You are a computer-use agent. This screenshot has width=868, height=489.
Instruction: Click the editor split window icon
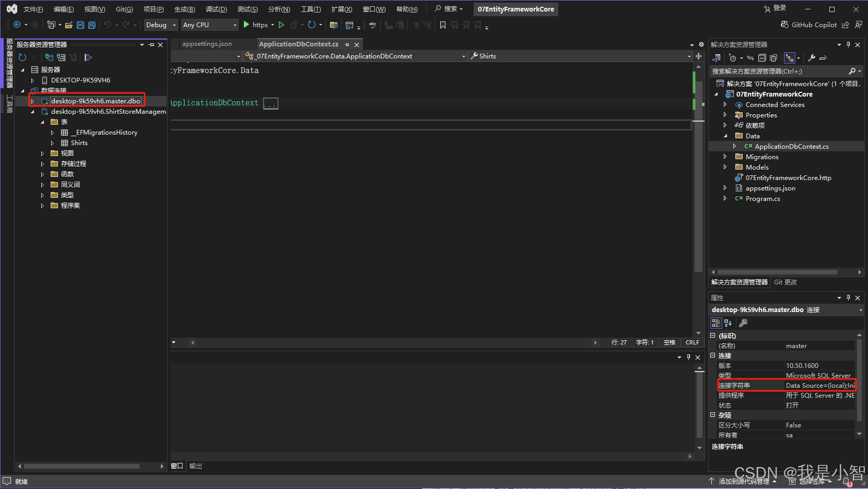click(x=698, y=56)
